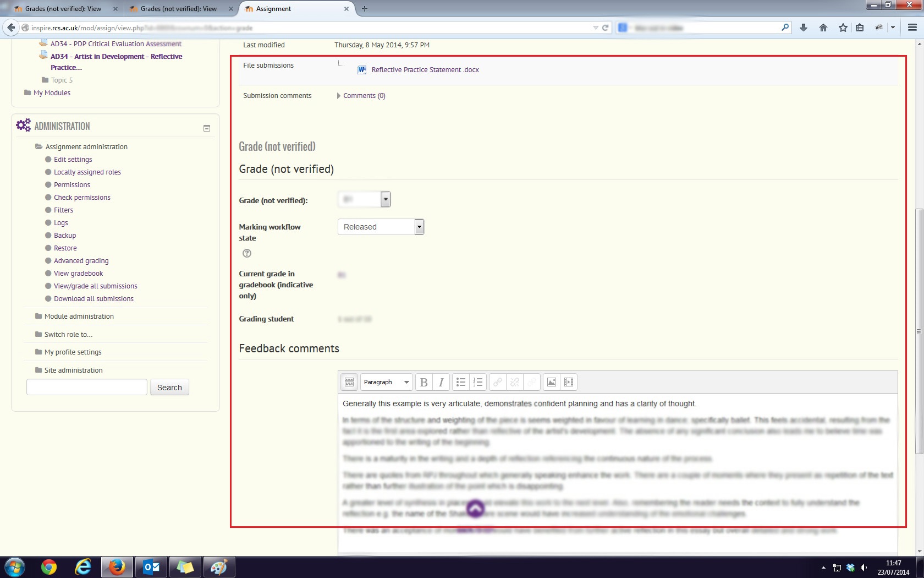The height and width of the screenshot is (578, 924).
Task: Apply bold formatting in feedback editor
Action: 424,382
